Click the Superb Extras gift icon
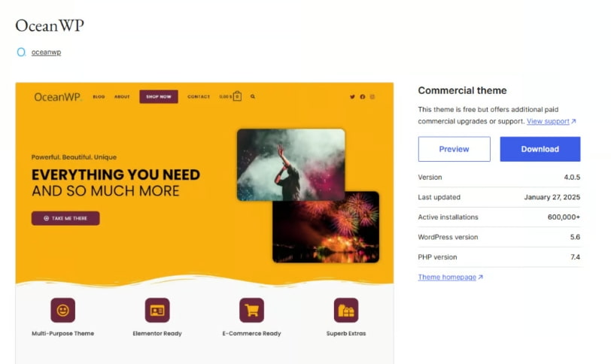611x364 pixels. click(x=346, y=311)
